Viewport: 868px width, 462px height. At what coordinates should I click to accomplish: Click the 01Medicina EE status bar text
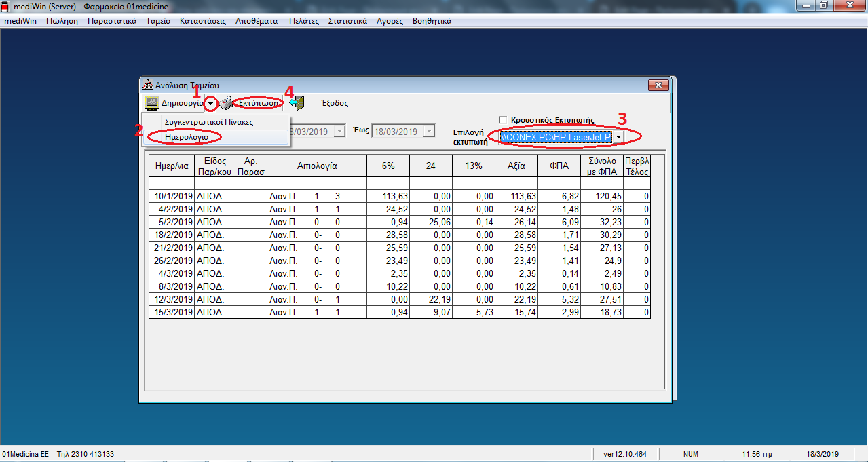pyautogui.click(x=26, y=454)
